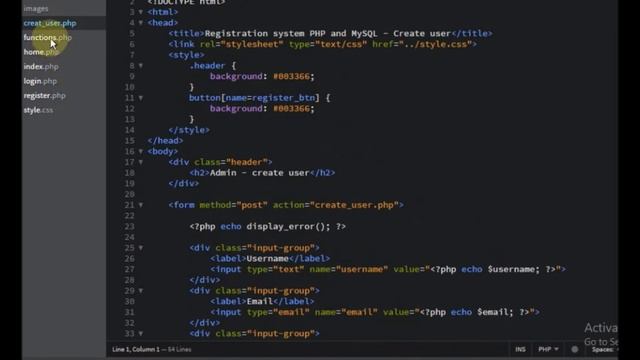
Task: Click the Spaces indentation setting
Action: pyautogui.click(x=604, y=349)
